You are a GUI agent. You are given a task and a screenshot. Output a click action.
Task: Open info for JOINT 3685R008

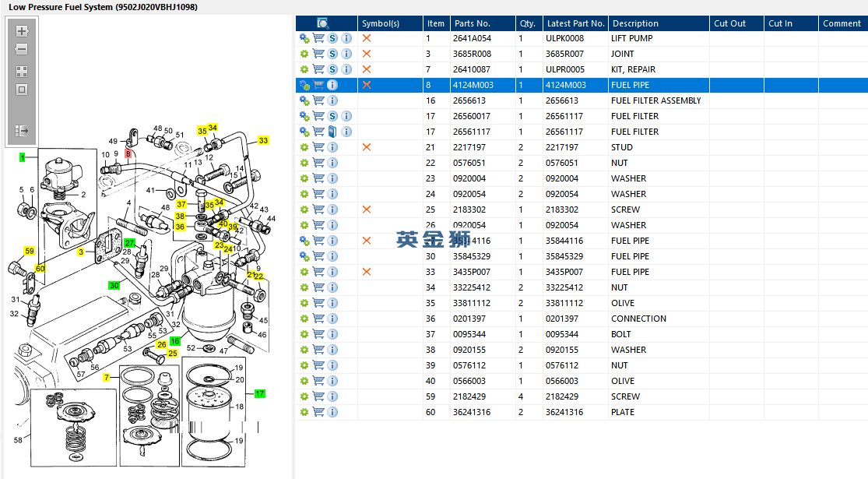coord(346,54)
